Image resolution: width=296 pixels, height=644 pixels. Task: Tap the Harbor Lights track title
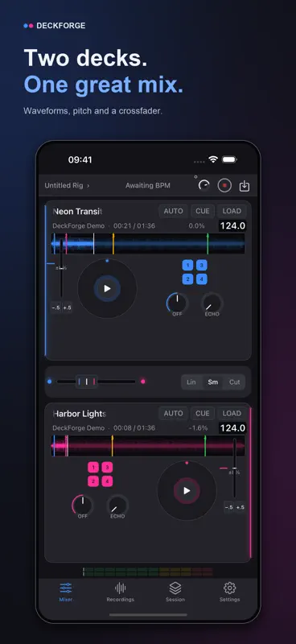80,414
